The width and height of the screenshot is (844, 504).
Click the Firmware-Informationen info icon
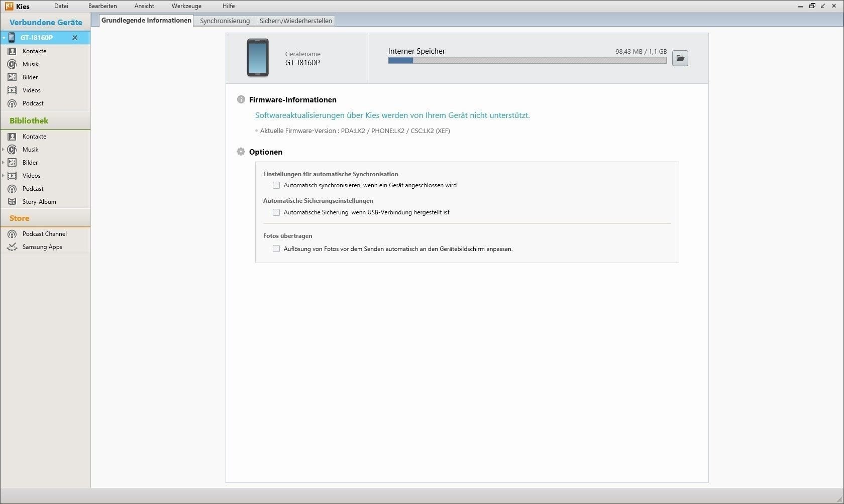click(241, 99)
